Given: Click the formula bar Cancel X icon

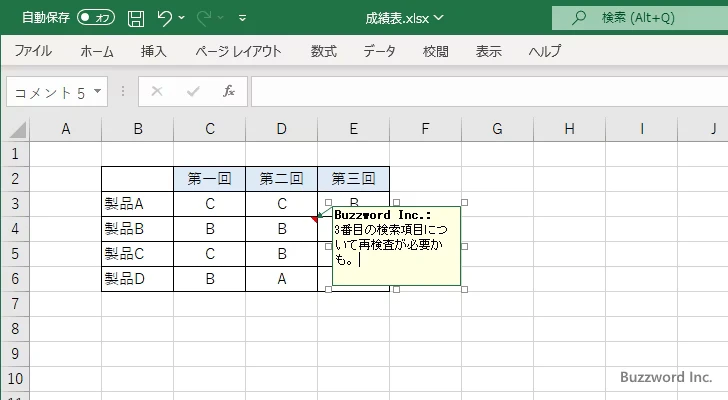Looking at the screenshot, I should [157, 91].
